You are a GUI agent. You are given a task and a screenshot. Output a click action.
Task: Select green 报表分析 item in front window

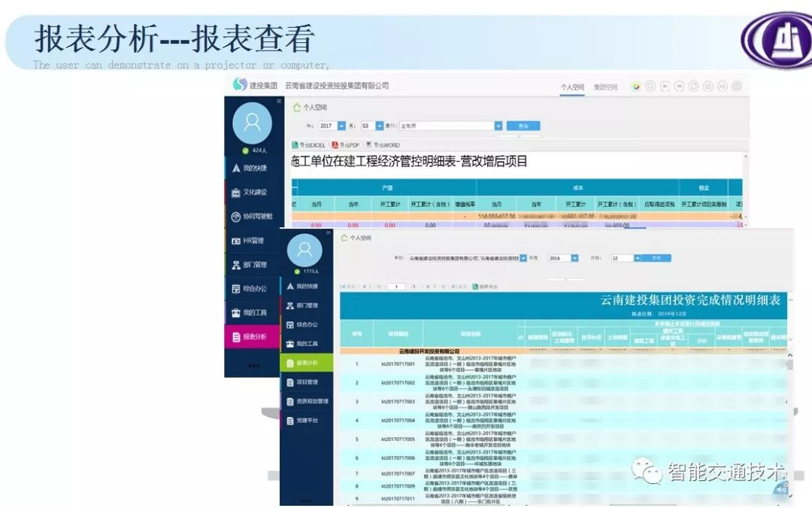tap(307, 363)
